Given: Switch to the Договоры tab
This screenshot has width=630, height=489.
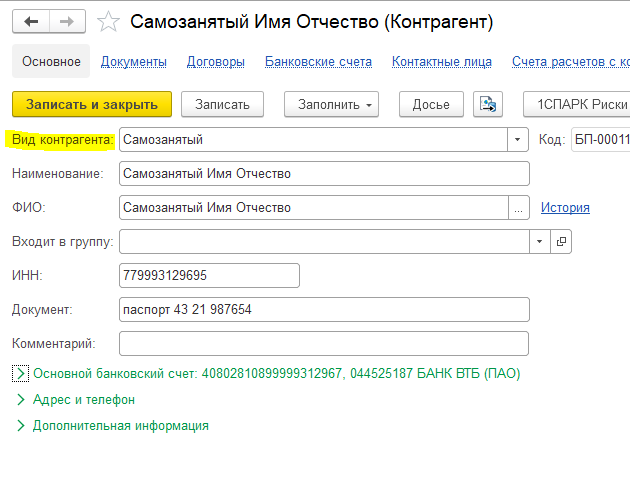Looking at the screenshot, I should [x=215, y=61].
